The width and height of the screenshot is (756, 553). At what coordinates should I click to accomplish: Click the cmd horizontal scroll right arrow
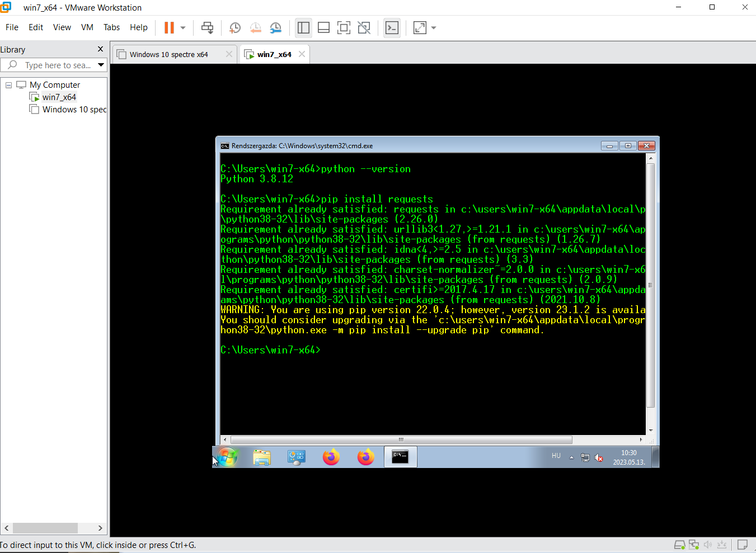point(641,439)
